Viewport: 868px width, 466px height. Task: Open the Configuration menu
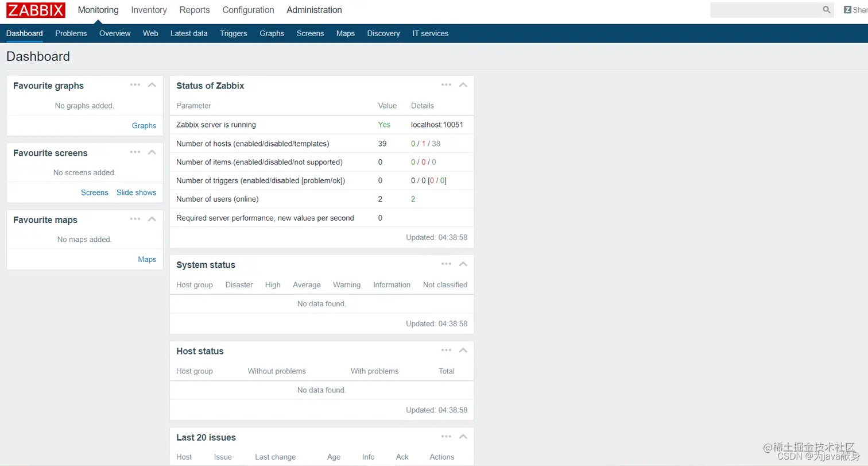tap(248, 10)
